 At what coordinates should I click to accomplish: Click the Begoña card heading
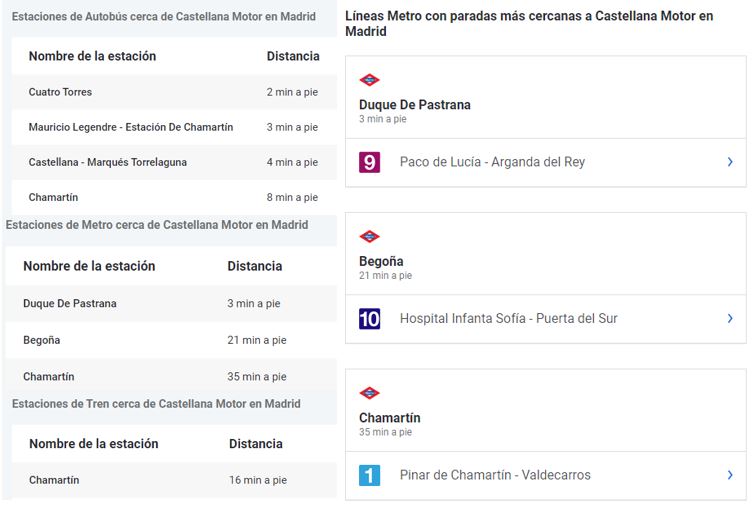point(381,261)
